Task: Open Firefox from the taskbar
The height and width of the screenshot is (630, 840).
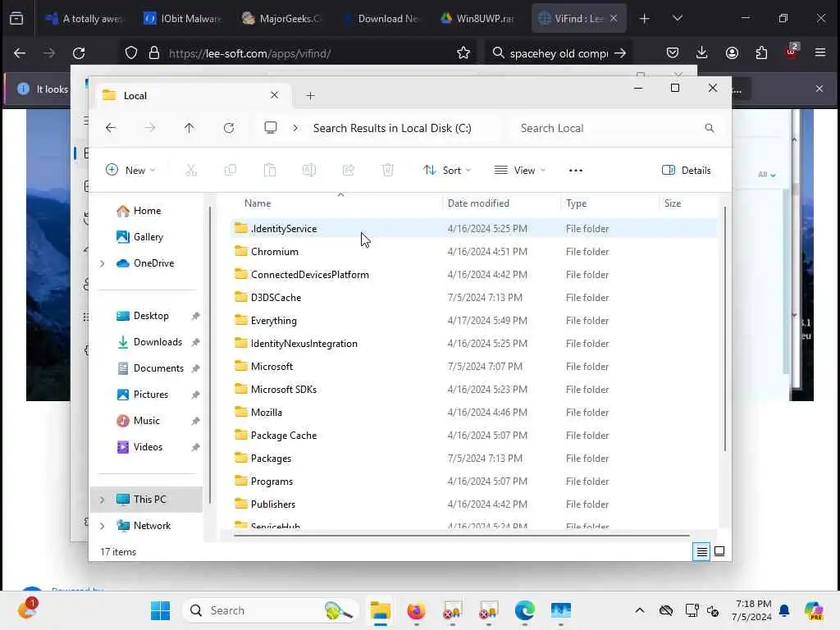Action: (416, 610)
